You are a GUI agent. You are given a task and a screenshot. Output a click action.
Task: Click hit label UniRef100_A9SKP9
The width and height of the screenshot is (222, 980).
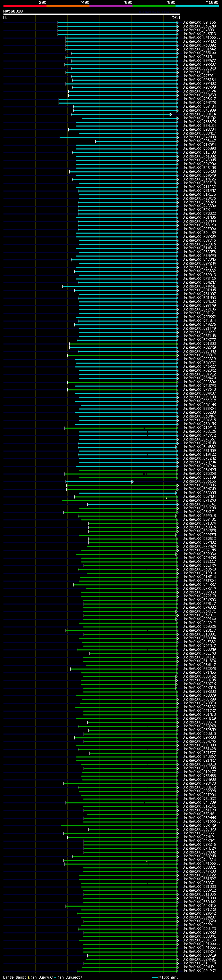[199, 88]
